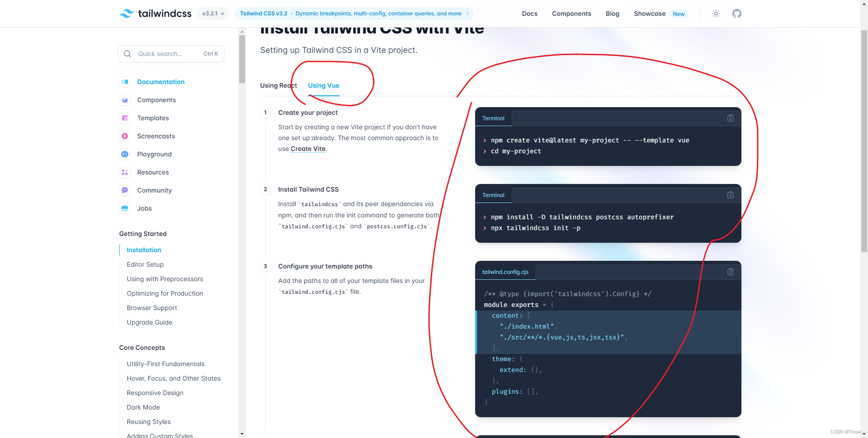Select Editor Setup in the sidebar

[x=145, y=264]
